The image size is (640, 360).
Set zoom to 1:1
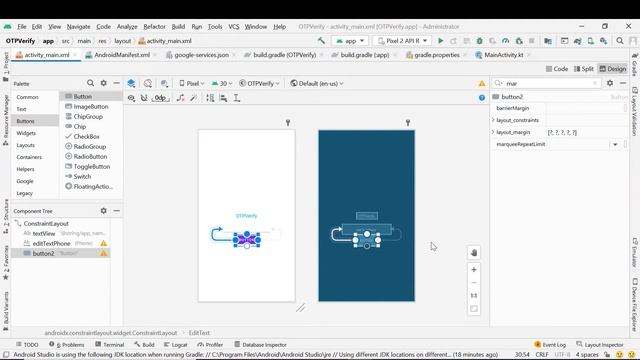point(474,296)
